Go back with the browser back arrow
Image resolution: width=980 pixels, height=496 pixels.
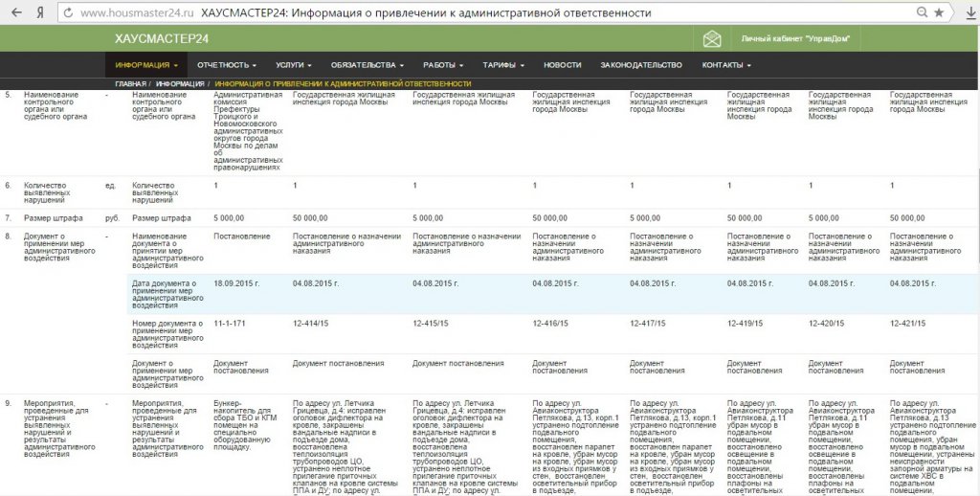pyautogui.click(x=16, y=12)
